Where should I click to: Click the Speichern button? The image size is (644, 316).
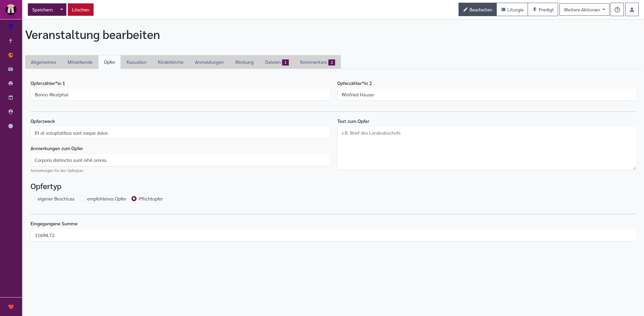click(43, 10)
